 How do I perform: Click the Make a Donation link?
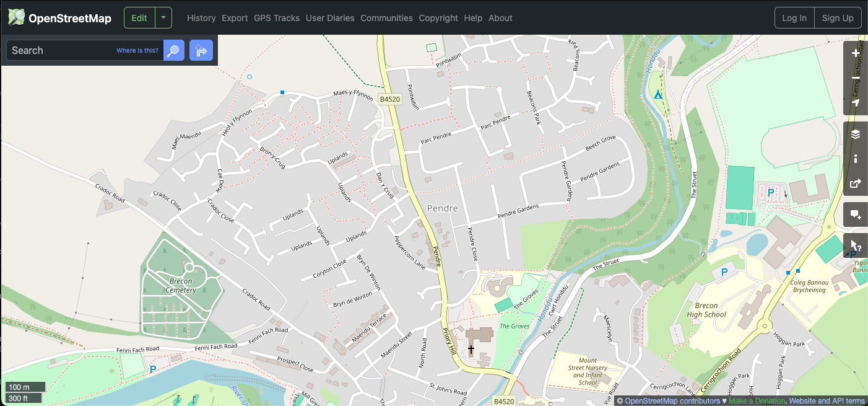pos(757,401)
